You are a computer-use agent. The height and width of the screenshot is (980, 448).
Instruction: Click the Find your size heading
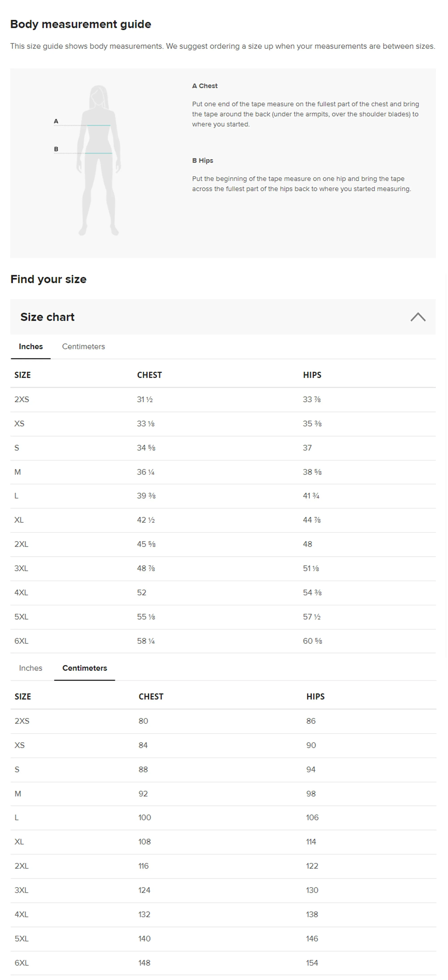48,279
